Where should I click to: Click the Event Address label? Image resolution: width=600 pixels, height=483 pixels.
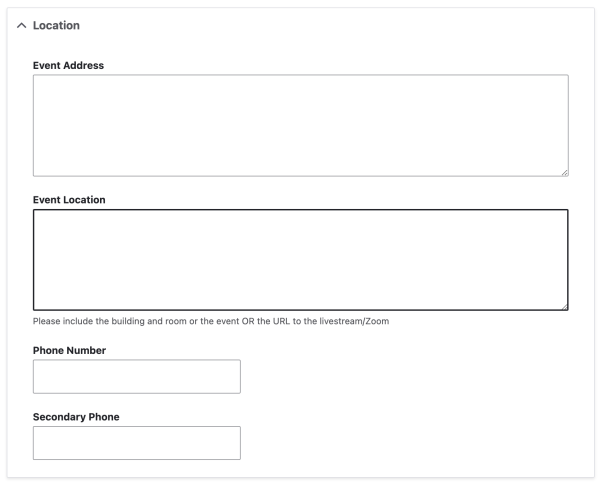click(x=68, y=65)
